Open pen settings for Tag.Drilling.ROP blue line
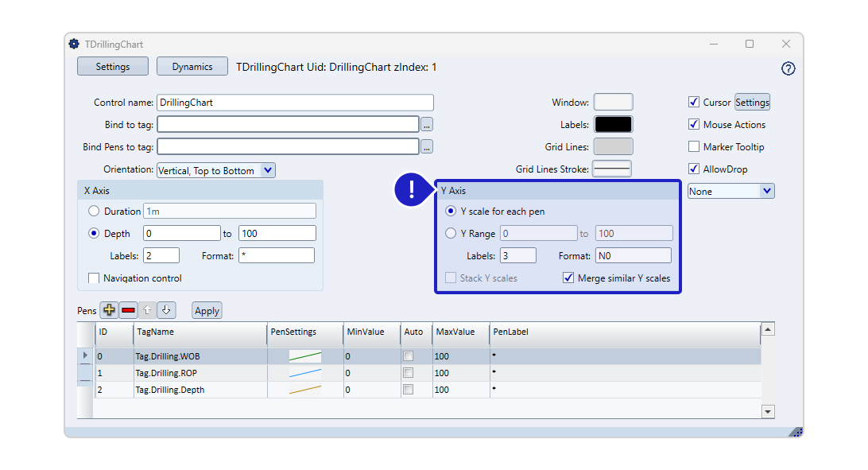This screenshot has height=470, width=868. pyautogui.click(x=305, y=373)
